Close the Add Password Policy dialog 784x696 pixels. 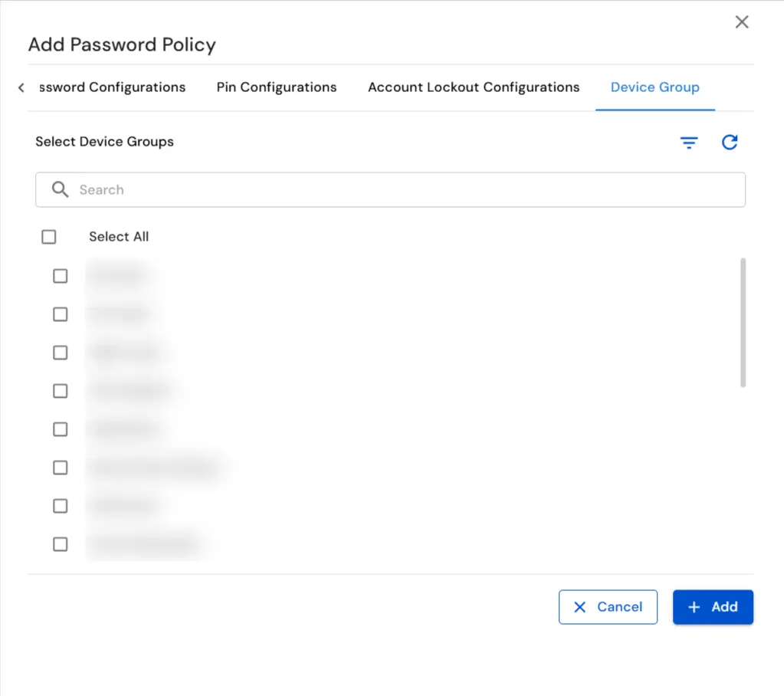tap(740, 21)
